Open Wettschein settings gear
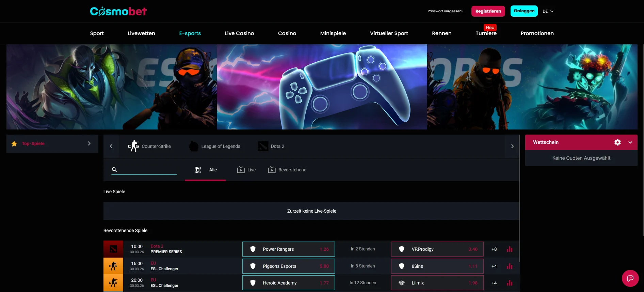644x292 pixels. [x=617, y=142]
